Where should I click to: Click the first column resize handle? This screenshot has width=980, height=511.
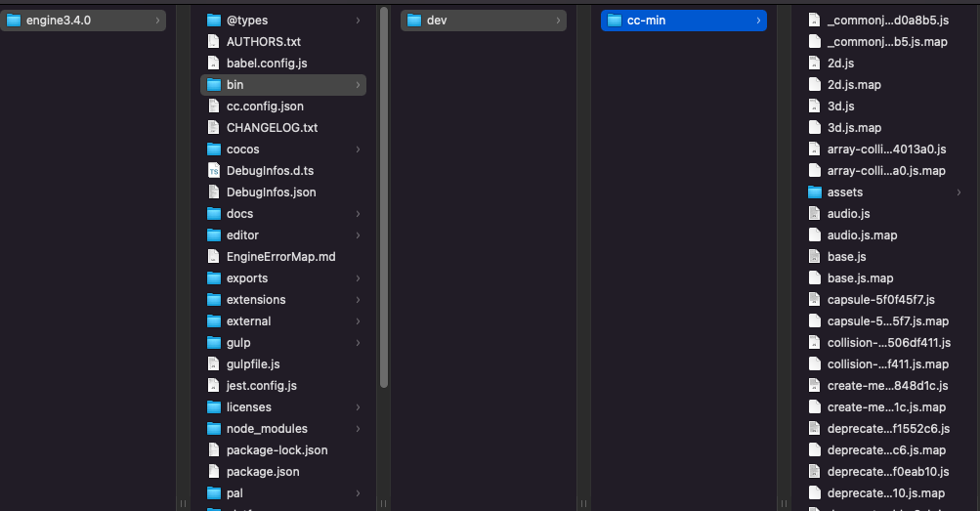(181, 503)
